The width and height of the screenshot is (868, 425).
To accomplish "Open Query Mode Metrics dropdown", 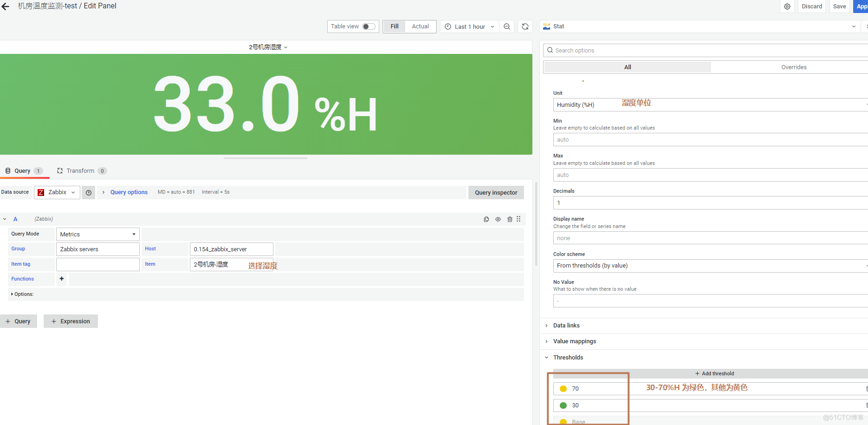I will click(98, 234).
